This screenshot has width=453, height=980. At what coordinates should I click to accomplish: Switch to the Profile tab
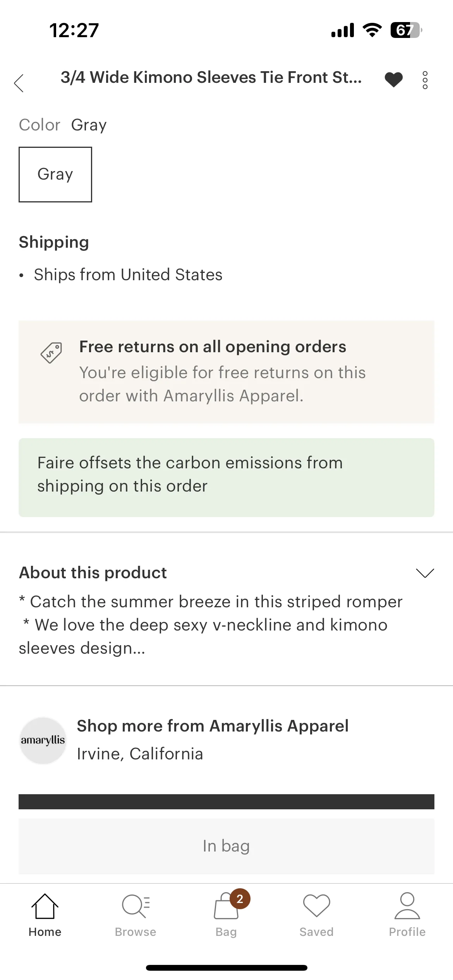coord(407,915)
